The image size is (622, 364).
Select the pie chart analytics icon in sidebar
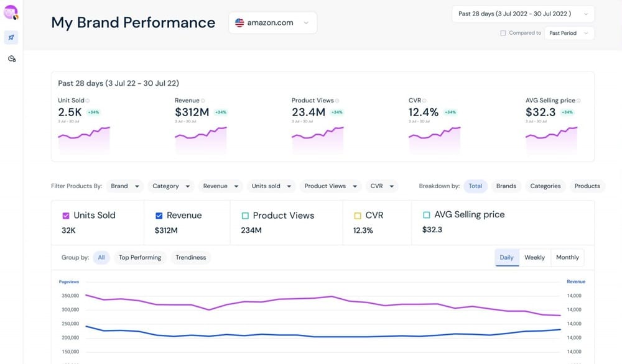click(11, 58)
